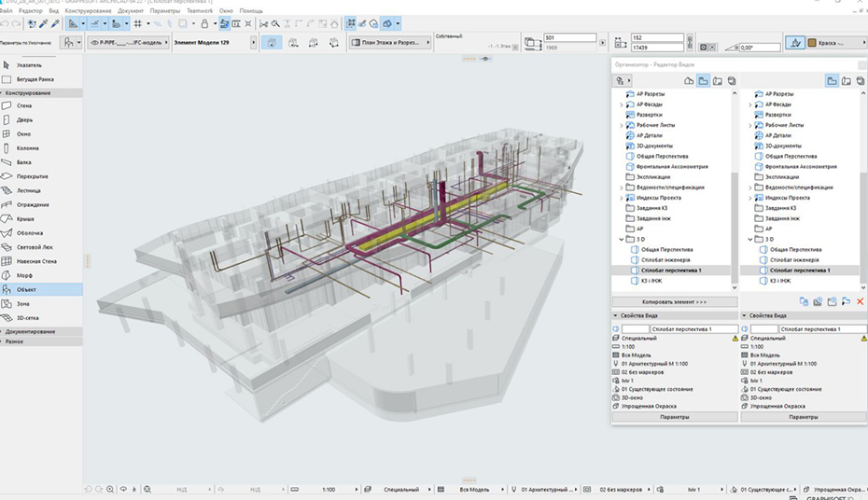Select the Морф (Morph) tool
The width and height of the screenshot is (868, 500).
[24, 275]
